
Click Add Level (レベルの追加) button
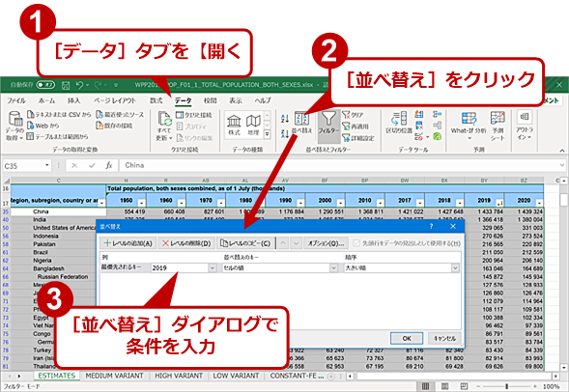click(128, 243)
